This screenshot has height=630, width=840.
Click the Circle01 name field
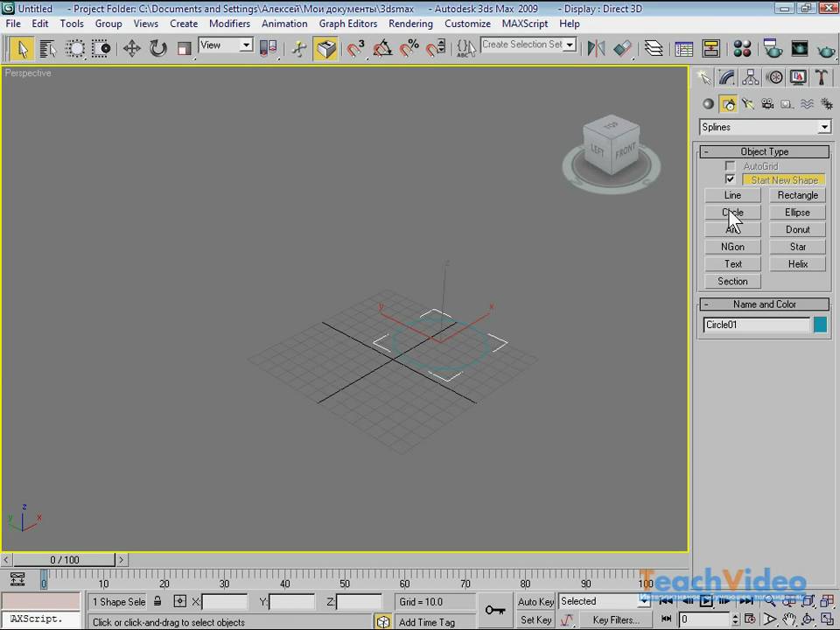(756, 325)
